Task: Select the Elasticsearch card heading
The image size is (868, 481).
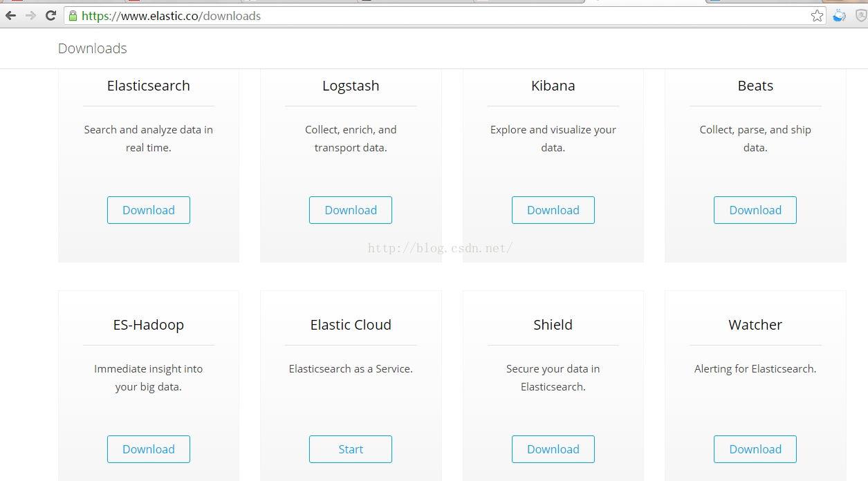Action: [149, 86]
